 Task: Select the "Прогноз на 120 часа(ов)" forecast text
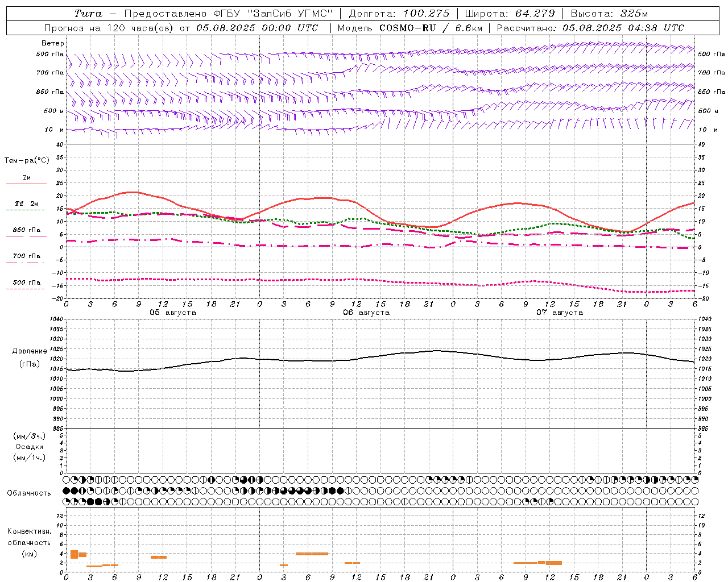110,28
